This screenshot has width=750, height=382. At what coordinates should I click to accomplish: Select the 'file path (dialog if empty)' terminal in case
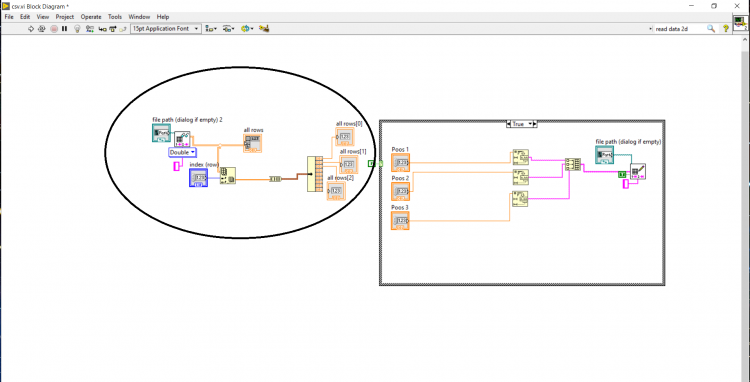tap(605, 155)
